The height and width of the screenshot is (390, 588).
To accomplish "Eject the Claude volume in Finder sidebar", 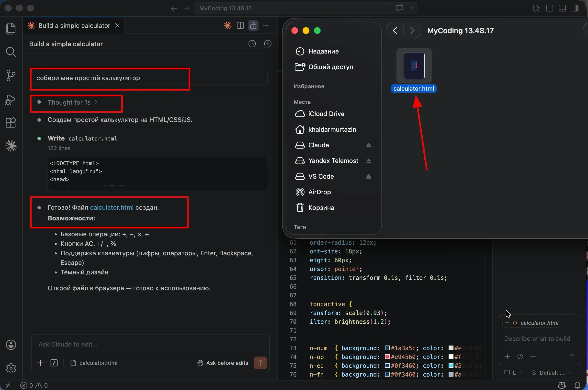I will [x=369, y=145].
